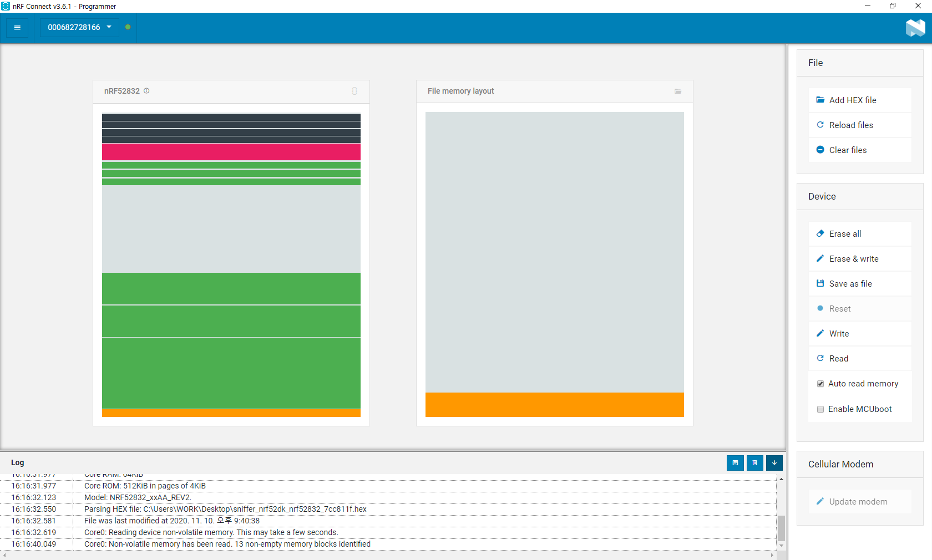Image resolution: width=932 pixels, height=560 pixels.
Task: Open the device selector 000682728166 dropdown
Action: point(79,27)
